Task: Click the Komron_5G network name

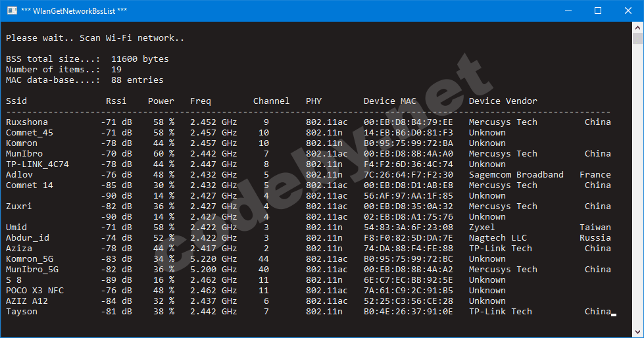Action: [x=30, y=259]
